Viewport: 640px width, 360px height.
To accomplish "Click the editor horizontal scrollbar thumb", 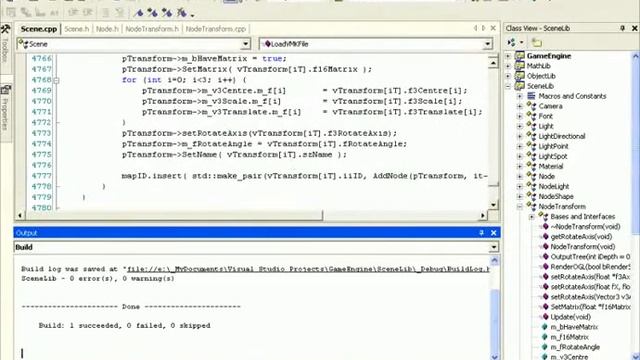I will 174,215.
